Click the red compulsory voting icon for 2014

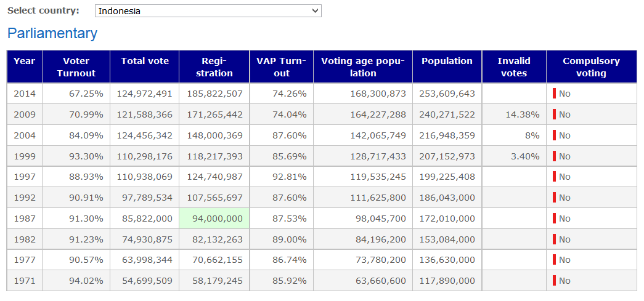coord(554,94)
